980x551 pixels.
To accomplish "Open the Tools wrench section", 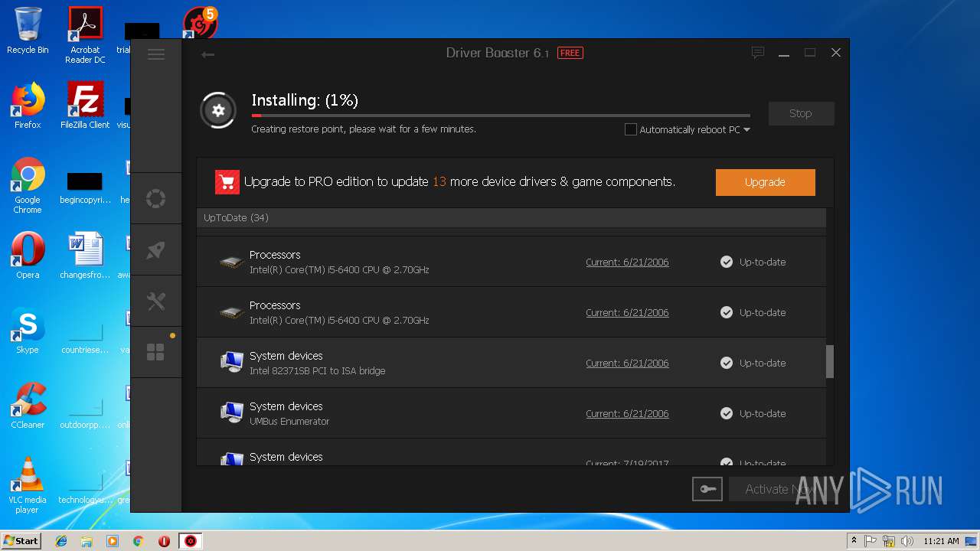I will click(x=155, y=301).
